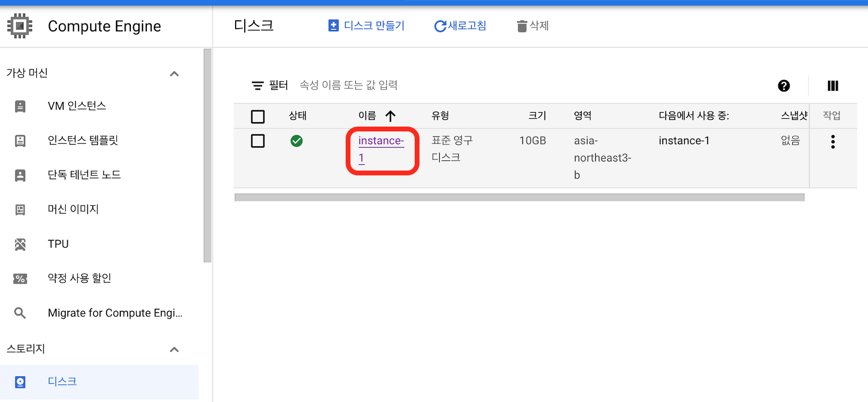Open TPU in sidebar

(x=58, y=244)
